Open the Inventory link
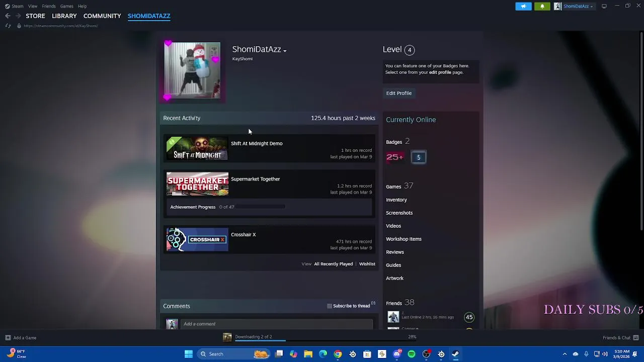 point(396,200)
